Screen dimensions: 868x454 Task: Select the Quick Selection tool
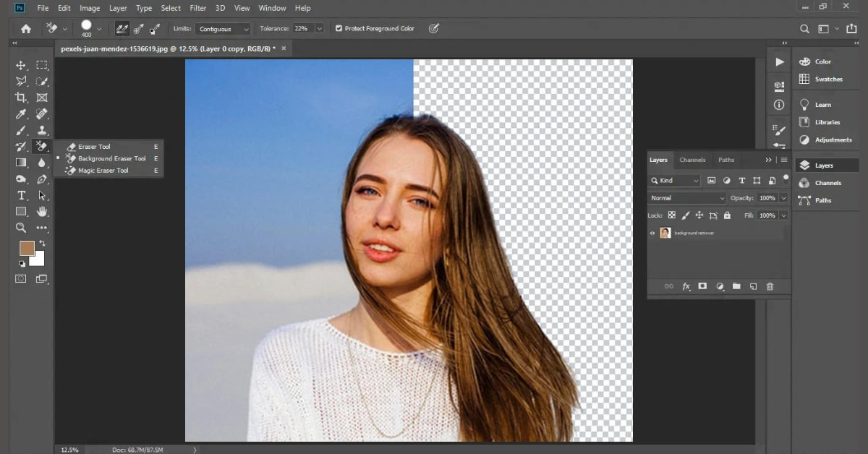tap(42, 81)
